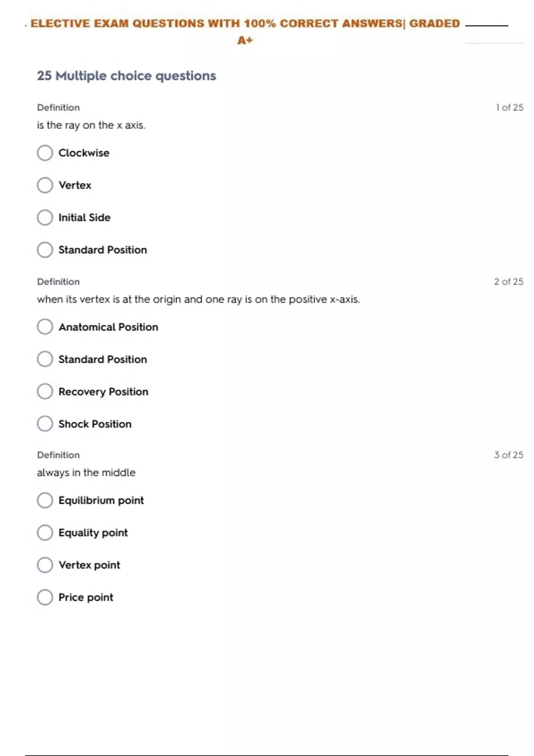Select the Initial Side option
This screenshot has height=756, width=534.
[45, 217]
